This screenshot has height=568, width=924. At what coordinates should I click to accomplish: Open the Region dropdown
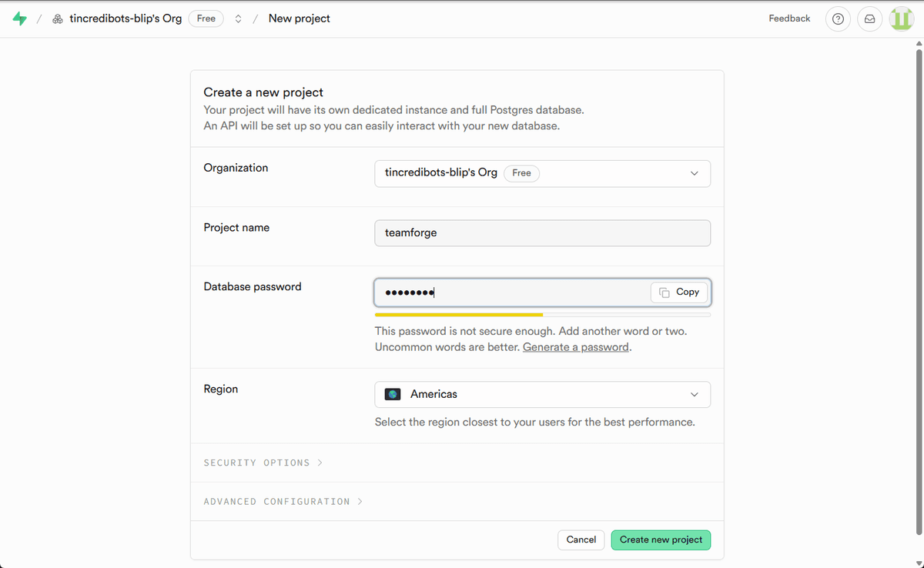point(542,394)
